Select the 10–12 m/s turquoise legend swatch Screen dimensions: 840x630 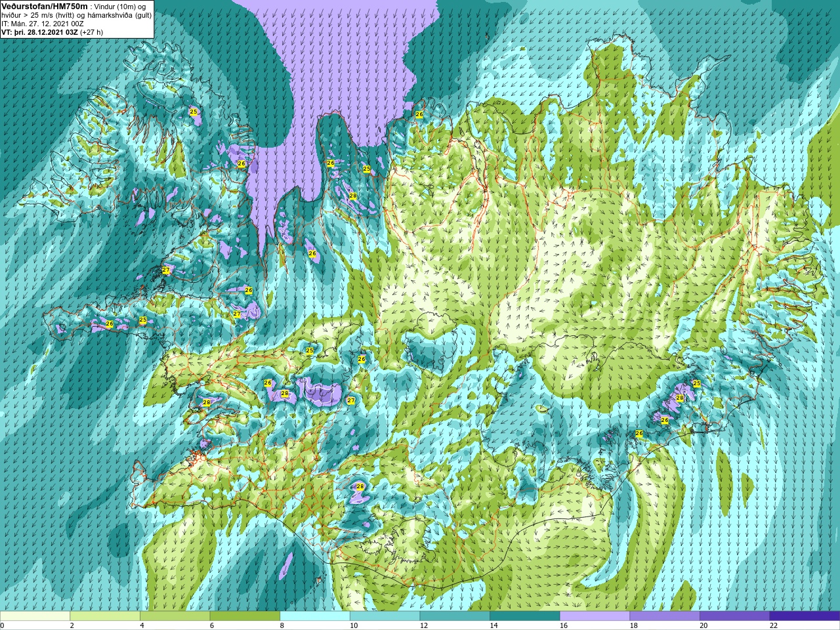point(385,616)
